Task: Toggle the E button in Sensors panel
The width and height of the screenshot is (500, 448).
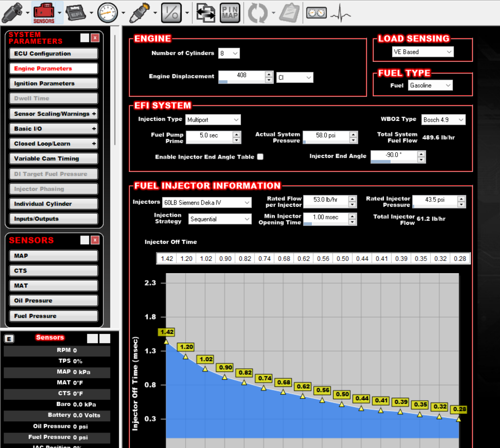Action: (x=9, y=339)
